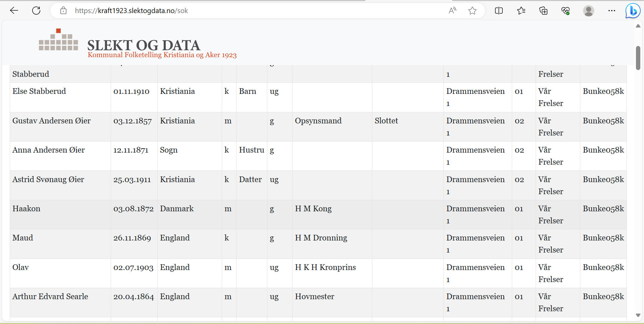Reload the page with the refresh icon

[36, 11]
